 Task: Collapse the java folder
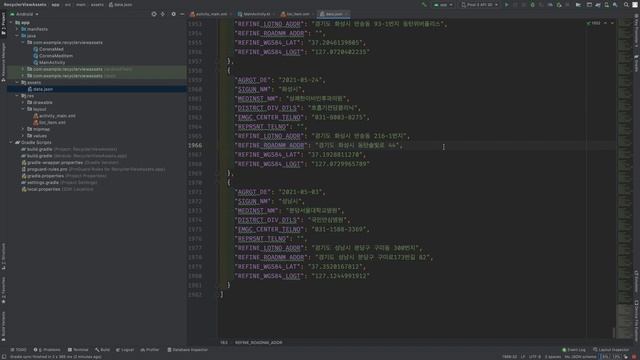tap(17, 36)
